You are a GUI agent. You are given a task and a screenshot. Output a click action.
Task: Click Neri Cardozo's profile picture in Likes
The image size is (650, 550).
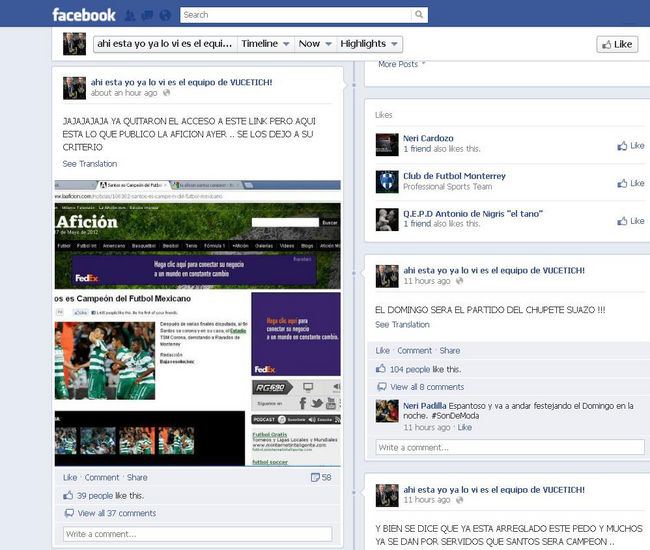pos(387,144)
